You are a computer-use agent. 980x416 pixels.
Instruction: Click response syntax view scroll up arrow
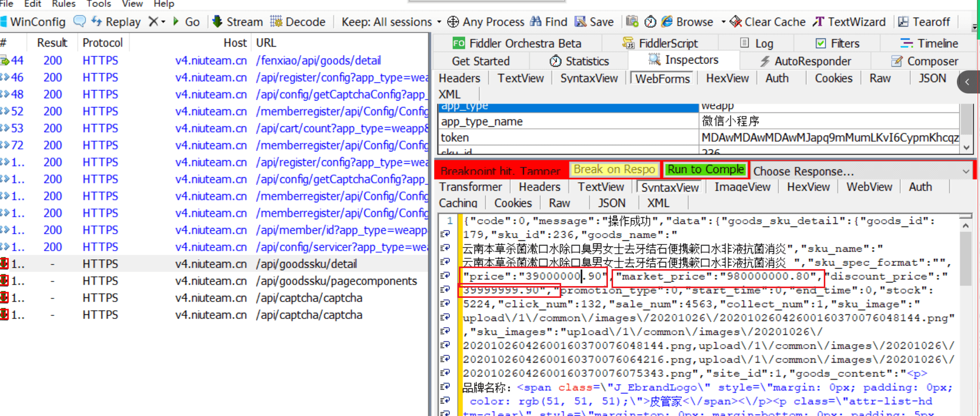[966, 225]
